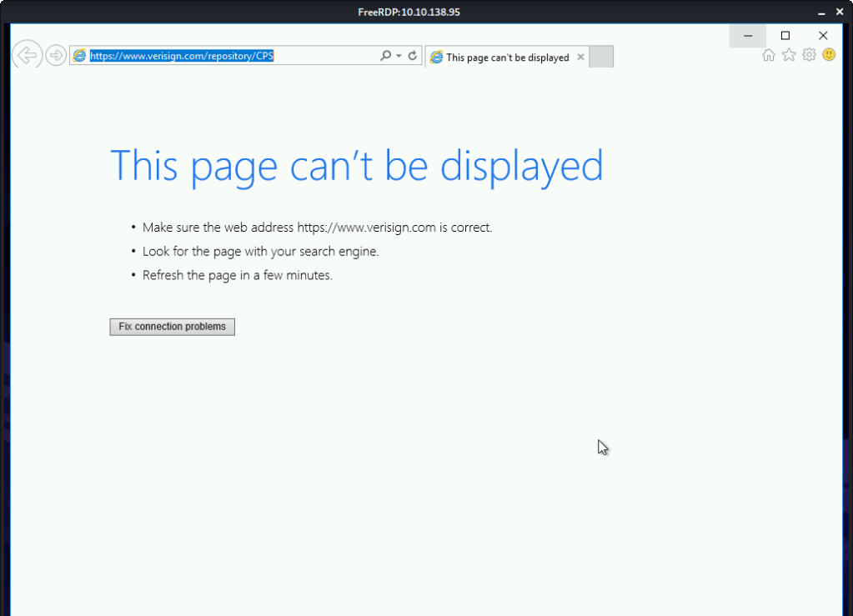
Task: Open the Tools gear menu
Action: click(809, 55)
